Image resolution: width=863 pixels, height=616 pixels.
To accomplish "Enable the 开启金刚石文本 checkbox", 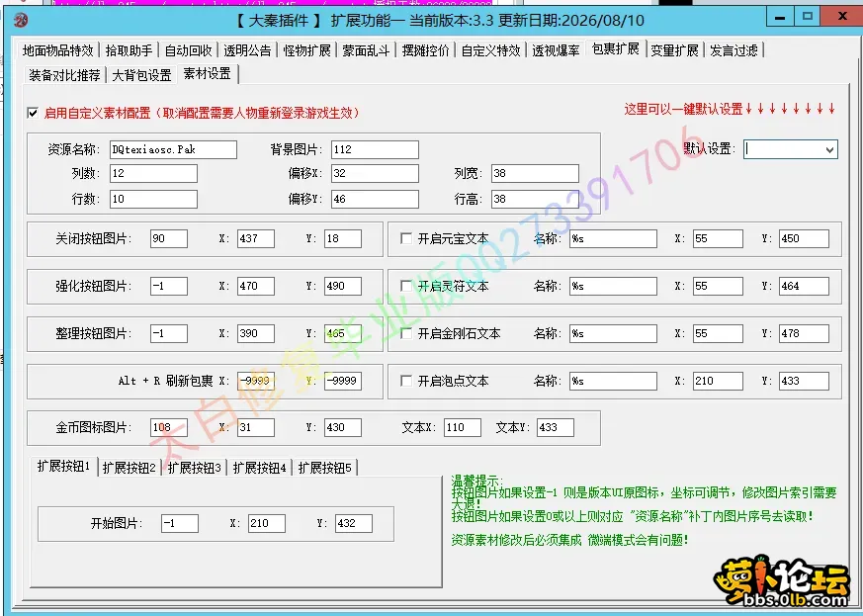I will point(406,333).
